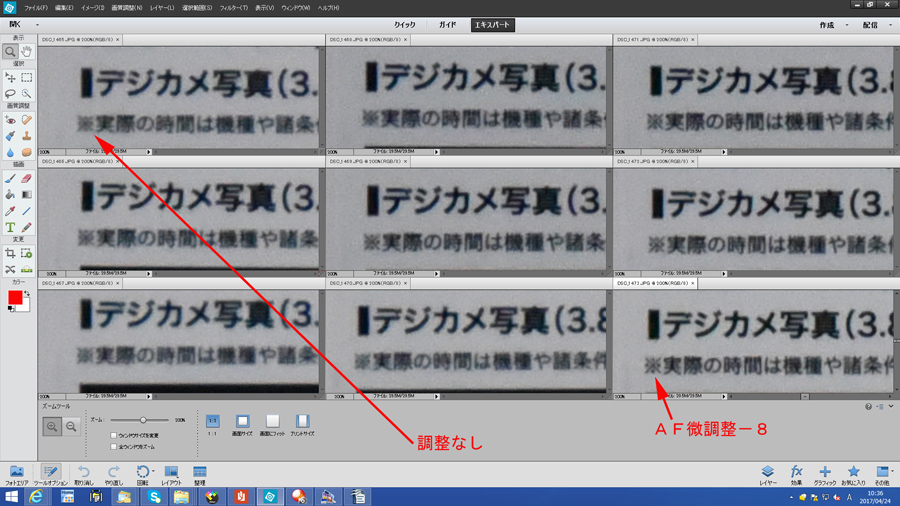Check the 全ウィンドウをズーム option

click(x=114, y=447)
